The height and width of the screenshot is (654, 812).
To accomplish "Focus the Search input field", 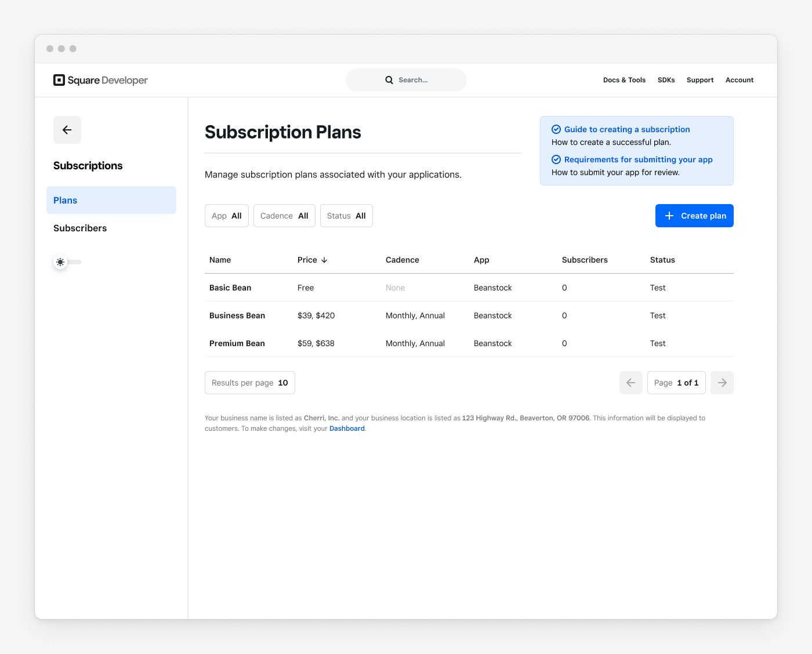I will (x=406, y=80).
